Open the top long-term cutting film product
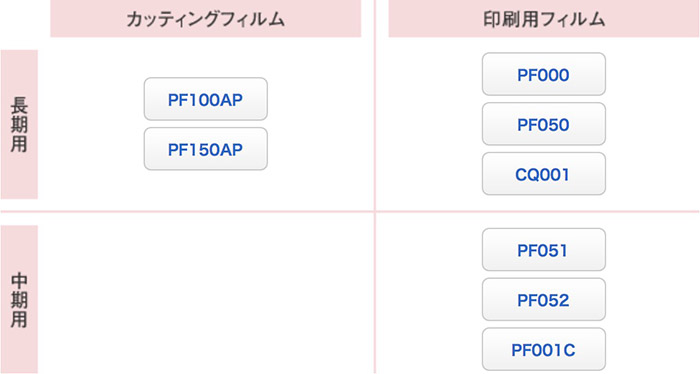The width and height of the screenshot is (700, 374). [x=205, y=99]
